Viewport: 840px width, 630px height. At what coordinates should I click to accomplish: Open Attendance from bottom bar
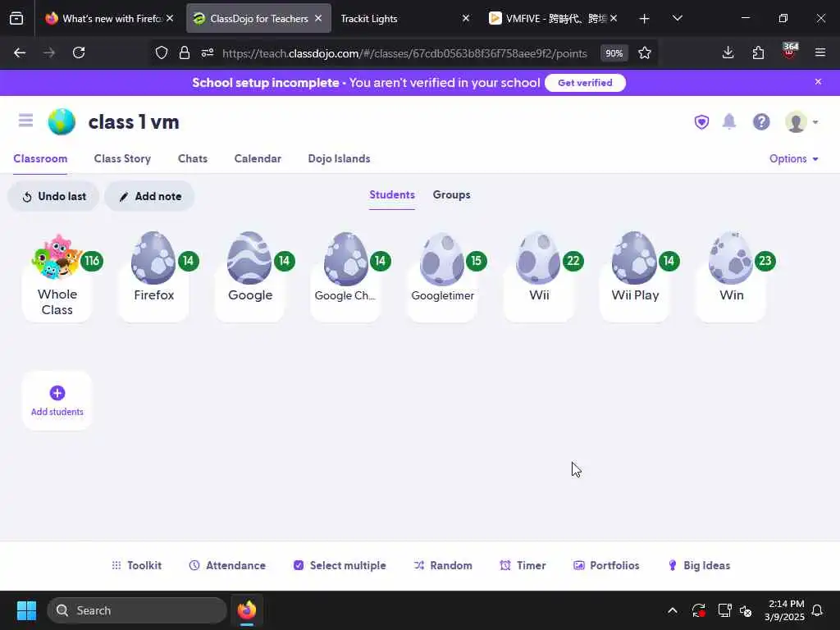pyautogui.click(x=227, y=565)
